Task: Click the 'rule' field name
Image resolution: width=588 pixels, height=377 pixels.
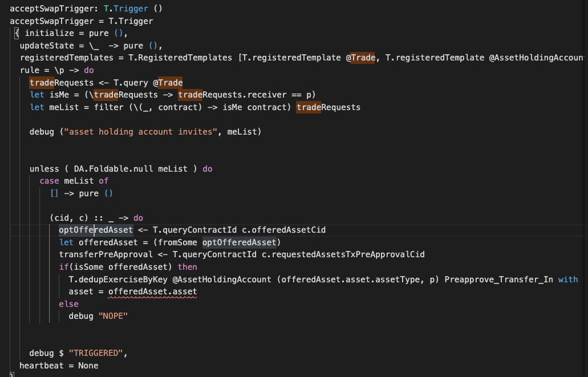Action: click(x=30, y=70)
